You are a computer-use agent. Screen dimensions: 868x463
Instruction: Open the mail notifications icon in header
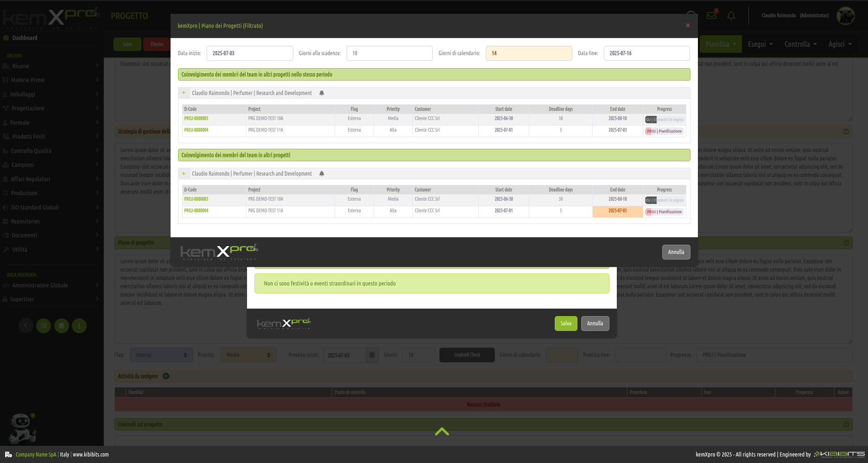point(711,15)
